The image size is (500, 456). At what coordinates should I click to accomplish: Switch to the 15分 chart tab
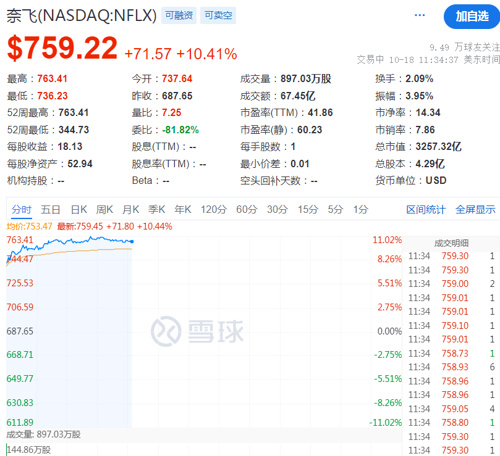[x=308, y=210]
